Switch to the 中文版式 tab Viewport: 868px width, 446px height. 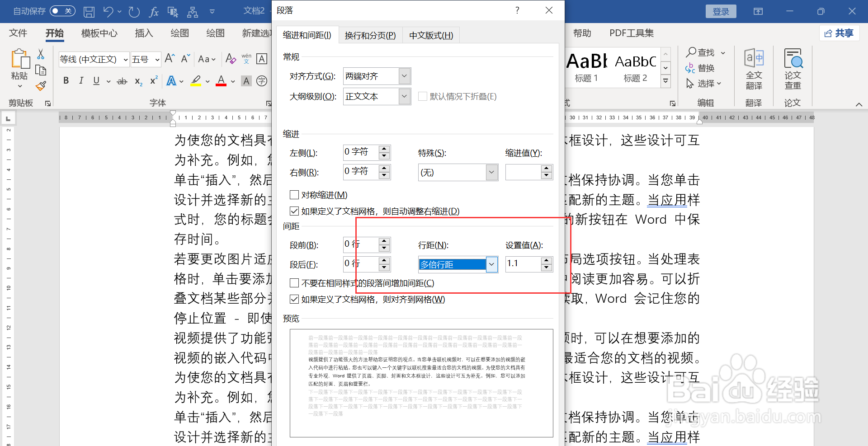(431, 35)
